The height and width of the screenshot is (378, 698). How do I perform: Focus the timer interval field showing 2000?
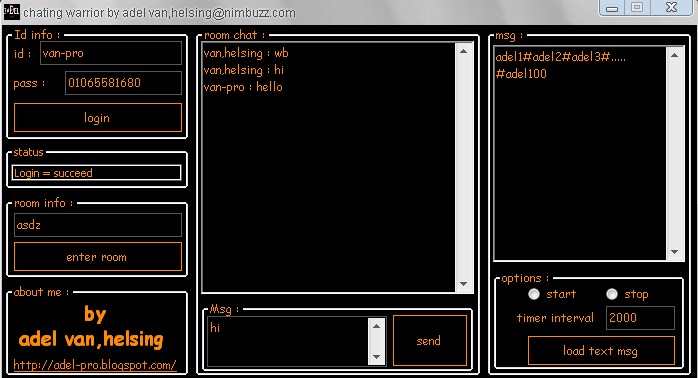pos(640,318)
